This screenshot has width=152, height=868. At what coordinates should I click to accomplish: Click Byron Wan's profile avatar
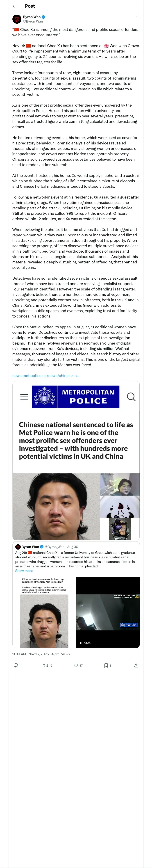point(17,19)
